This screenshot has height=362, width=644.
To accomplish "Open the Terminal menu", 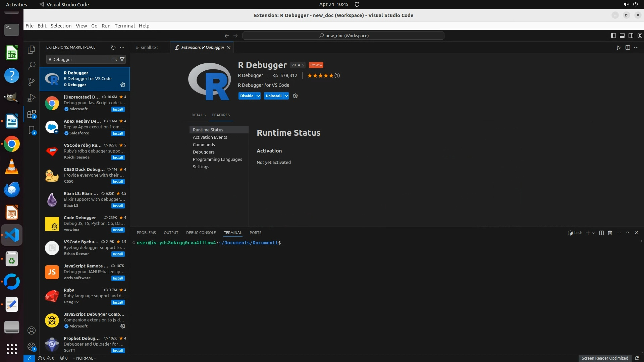I will [x=124, y=26].
